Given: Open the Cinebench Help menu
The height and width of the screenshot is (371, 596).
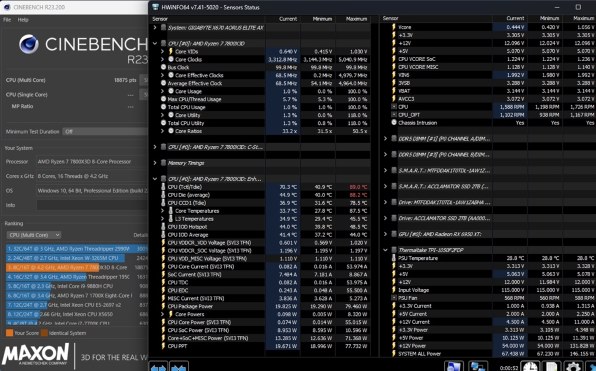Looking at the screenshot, I should [x=23, y=20].
